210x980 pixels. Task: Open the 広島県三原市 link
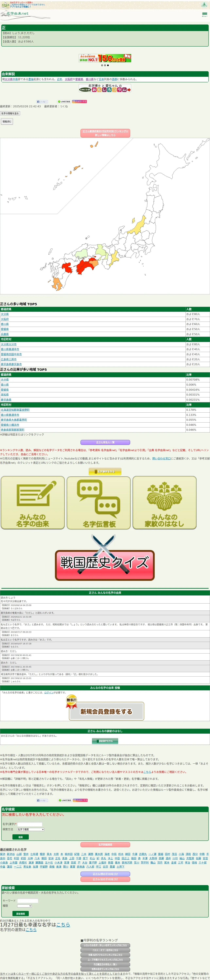point(8,359)
